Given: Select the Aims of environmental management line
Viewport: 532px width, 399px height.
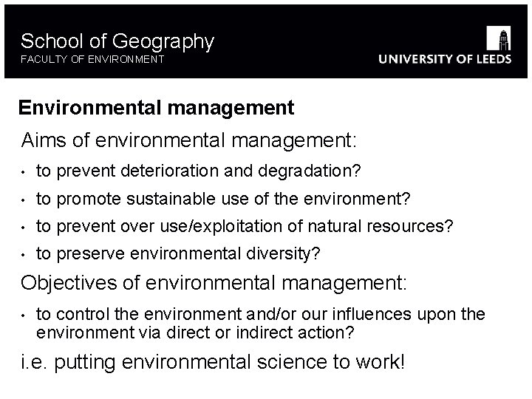Looking at the screenshot, I should pyautogui.click(x=188, y=140).
